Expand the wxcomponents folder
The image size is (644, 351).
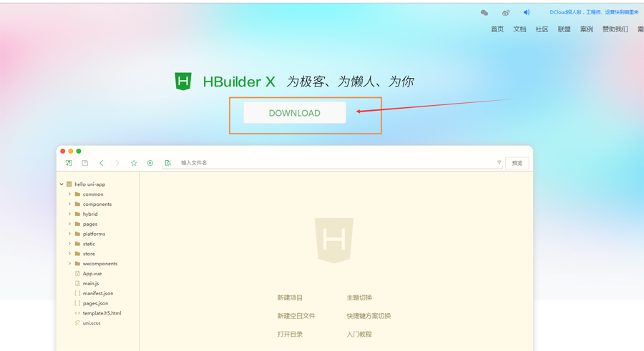coord(69,264)
